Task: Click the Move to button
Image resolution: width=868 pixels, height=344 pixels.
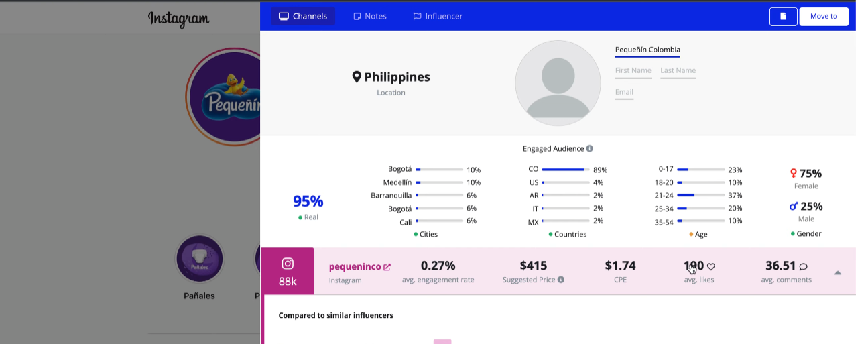Action: coord(824,16)
